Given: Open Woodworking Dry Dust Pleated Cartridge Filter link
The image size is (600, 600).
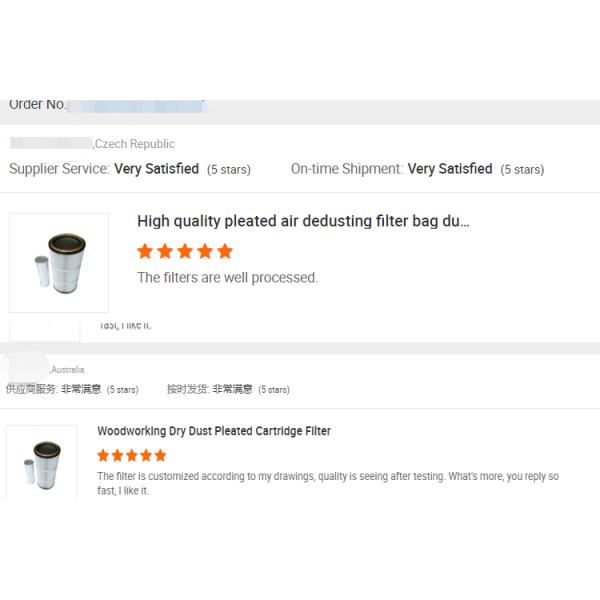Looking at the screenshot, I should tap(214, 431).
